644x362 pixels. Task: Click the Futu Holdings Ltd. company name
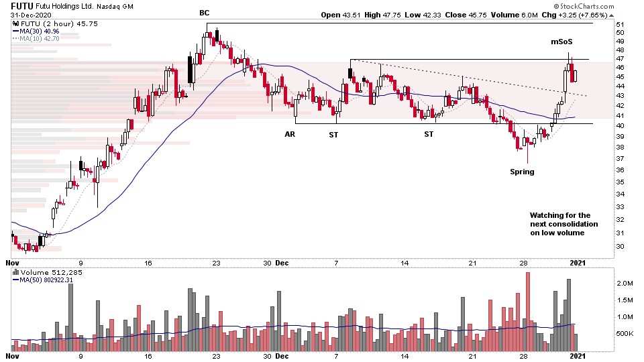click(65, 7)
